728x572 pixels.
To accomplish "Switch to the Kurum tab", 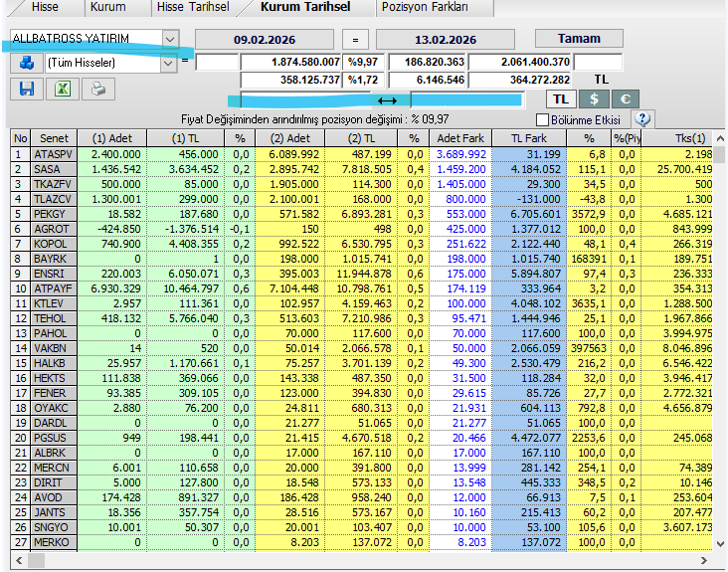I will coord(107,7).
